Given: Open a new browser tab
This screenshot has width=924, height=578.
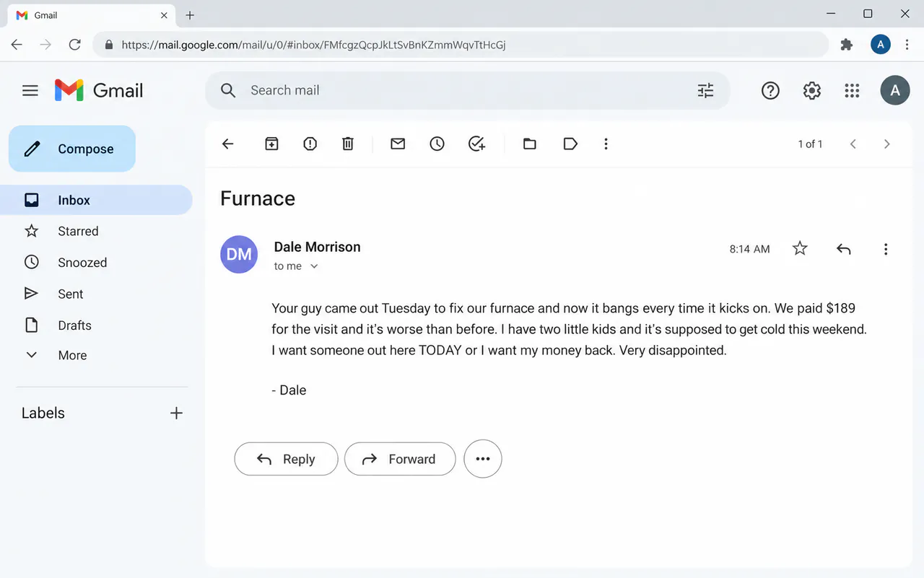Looking at the screenshot, I should 190,14.
